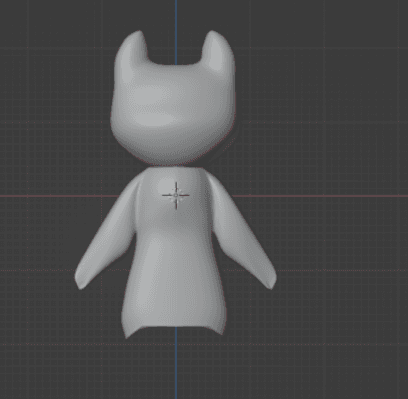Click the blue Z axis line below the model

pos(176,363)
